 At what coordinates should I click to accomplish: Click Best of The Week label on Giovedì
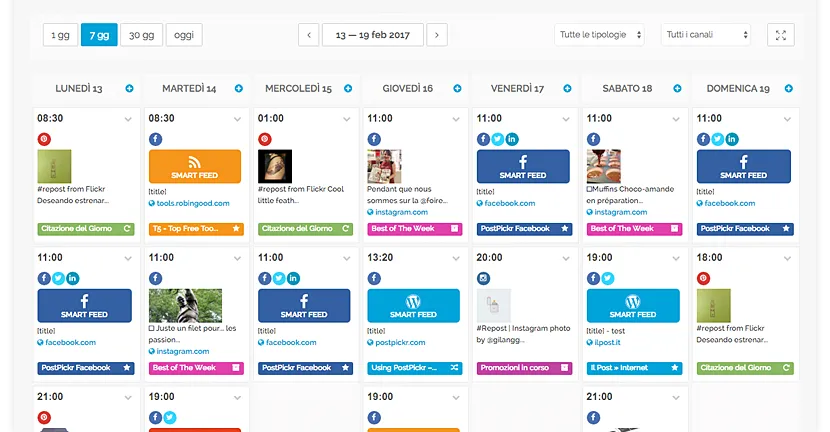[414, 229]
